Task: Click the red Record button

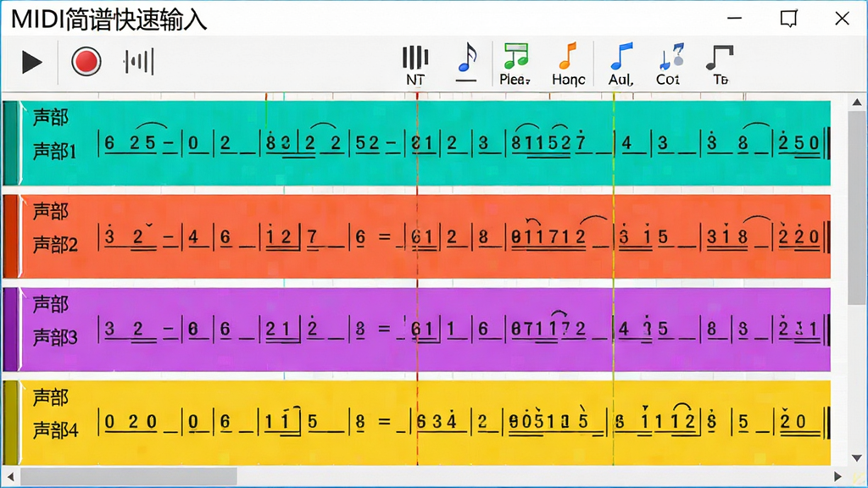Action: [x=86, y=61]
